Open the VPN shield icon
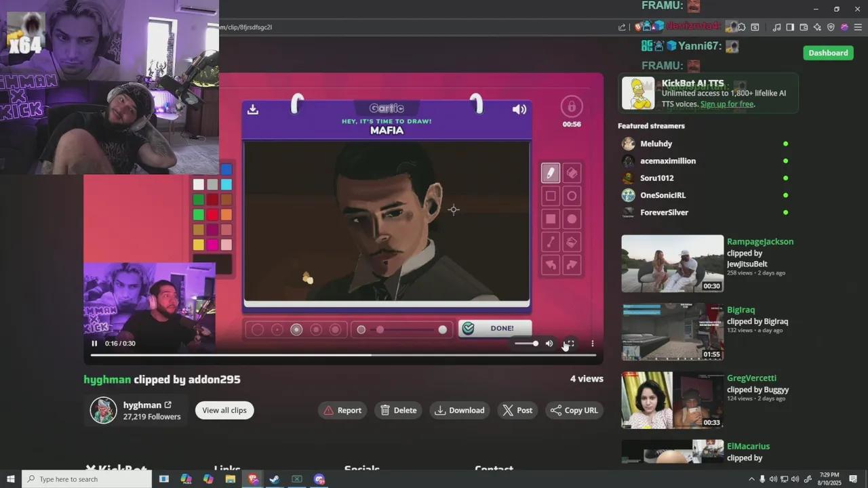 (x=831, y=27)
